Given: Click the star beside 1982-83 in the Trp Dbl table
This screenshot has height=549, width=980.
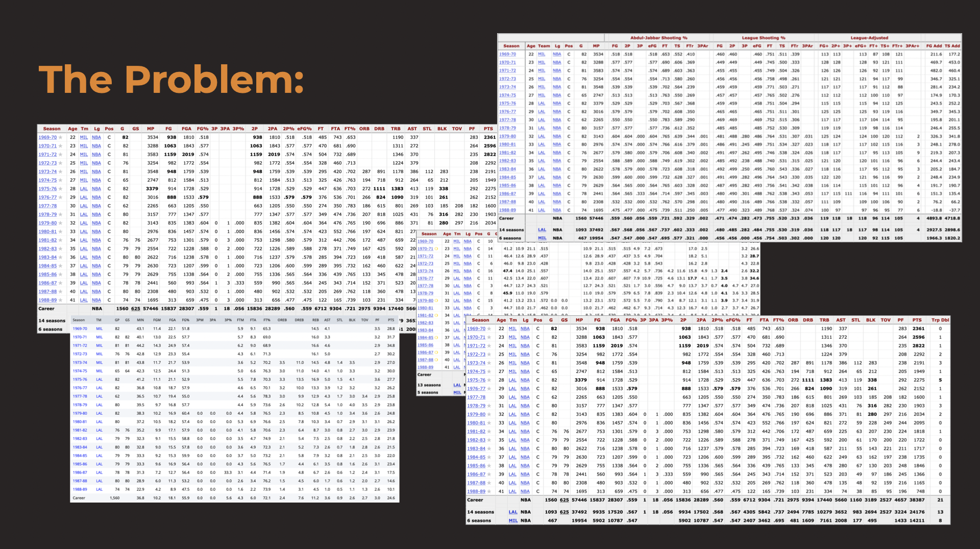Looking at the screenshot, I should 489,440.
